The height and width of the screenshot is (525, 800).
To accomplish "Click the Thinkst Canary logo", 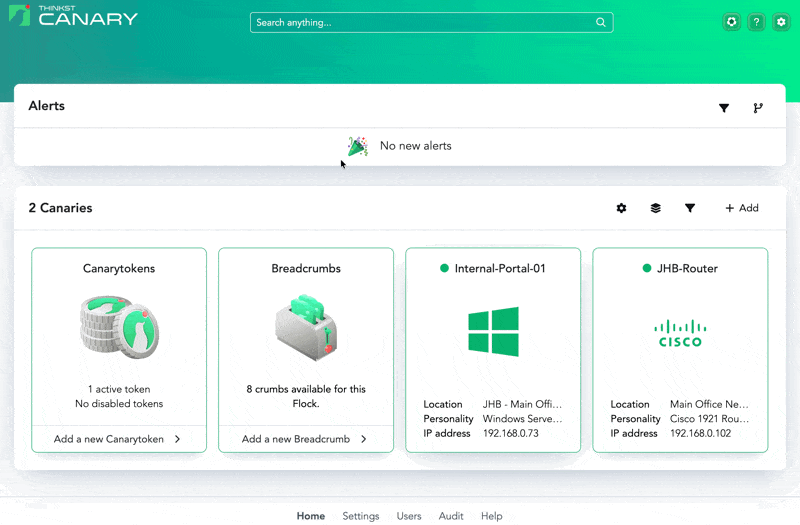I will pos(73,16).
